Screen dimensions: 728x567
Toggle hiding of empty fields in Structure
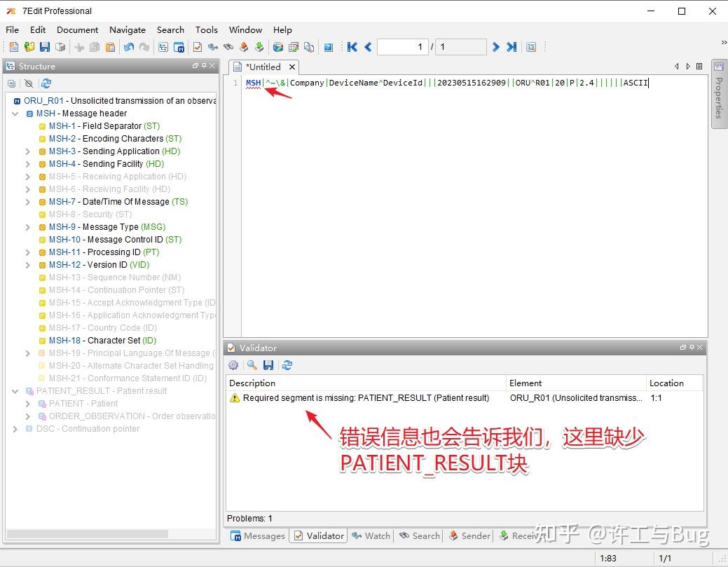[x=28, y=83]
